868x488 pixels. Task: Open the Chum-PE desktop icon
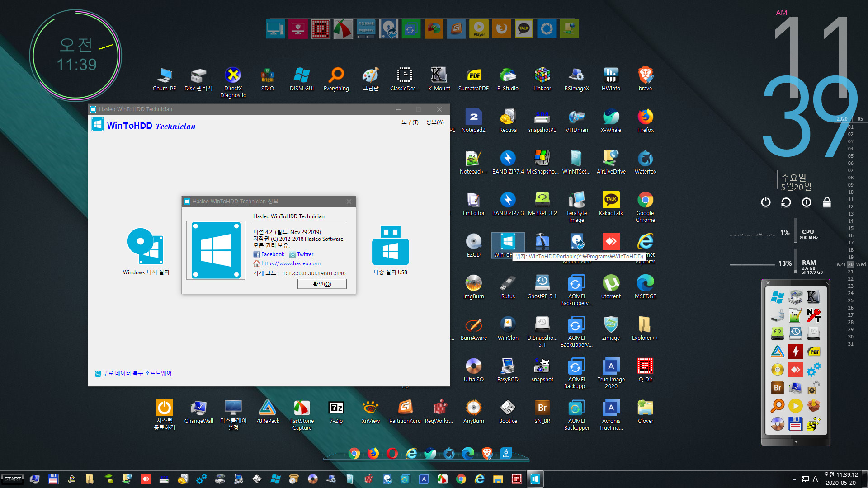(165, 79)
